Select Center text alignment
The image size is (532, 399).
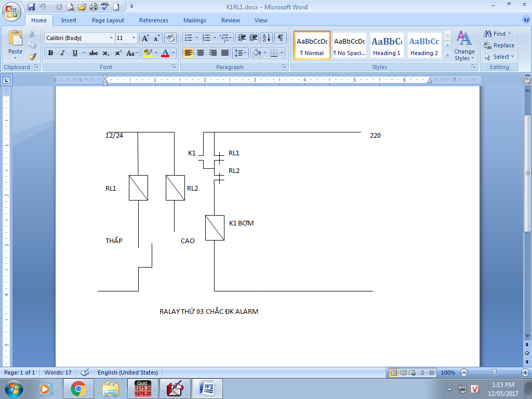pos(201,53)
